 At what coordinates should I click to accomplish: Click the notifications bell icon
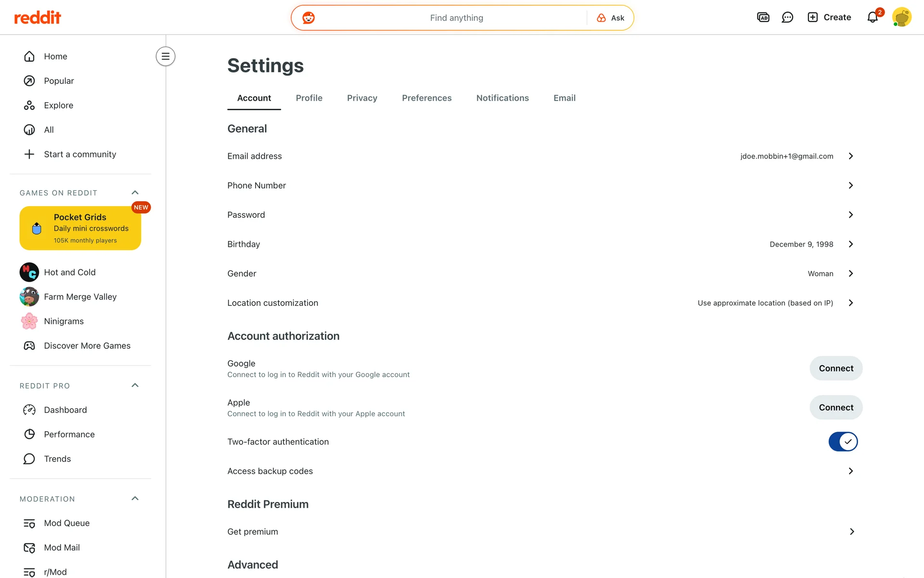point(873,18)
